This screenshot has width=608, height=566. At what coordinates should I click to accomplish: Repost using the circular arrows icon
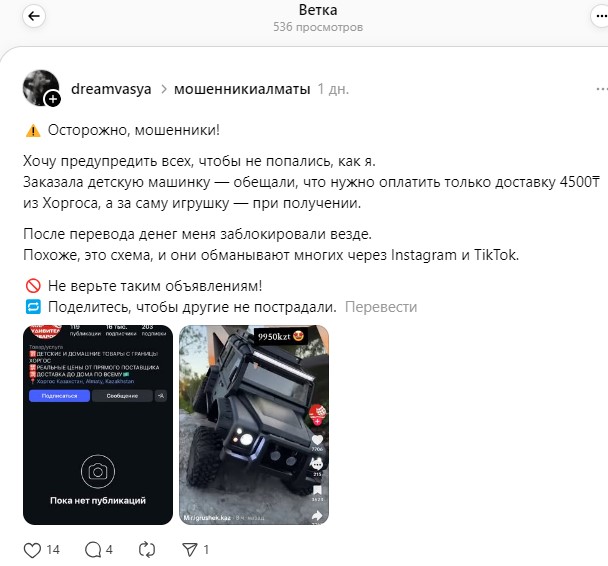[147, 550]
